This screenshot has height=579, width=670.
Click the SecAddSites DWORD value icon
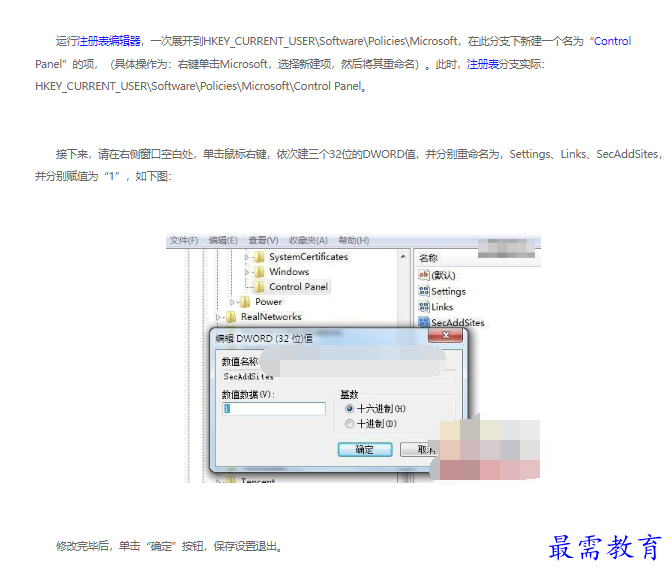[423, 322]
